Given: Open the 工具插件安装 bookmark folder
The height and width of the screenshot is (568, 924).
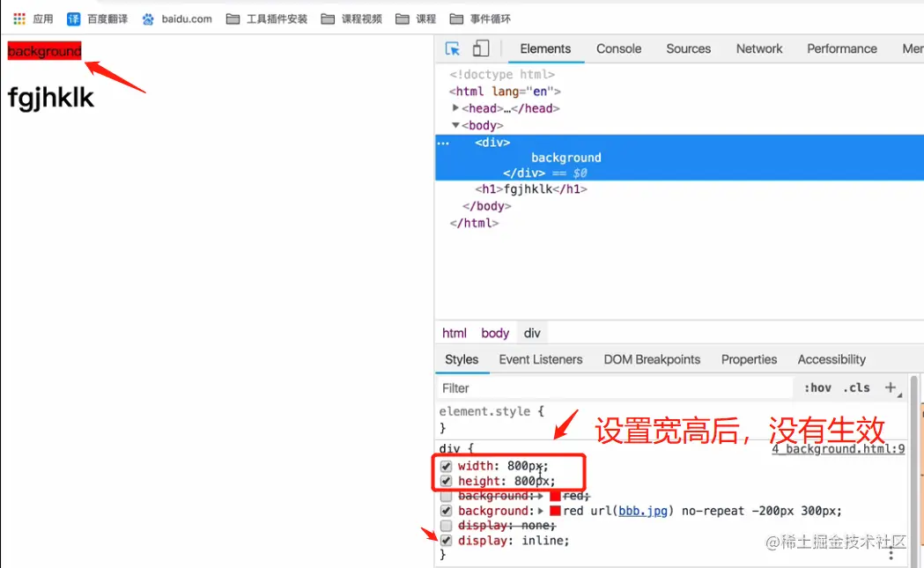Looking at the screenshot, I should pyautogui.click(x=267, y=18).
